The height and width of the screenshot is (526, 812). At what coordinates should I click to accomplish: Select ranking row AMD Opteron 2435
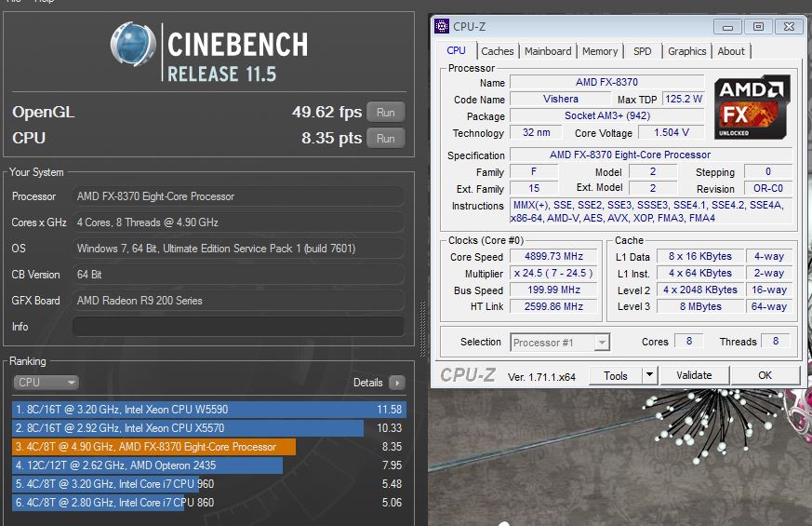[x=209, y=465]
